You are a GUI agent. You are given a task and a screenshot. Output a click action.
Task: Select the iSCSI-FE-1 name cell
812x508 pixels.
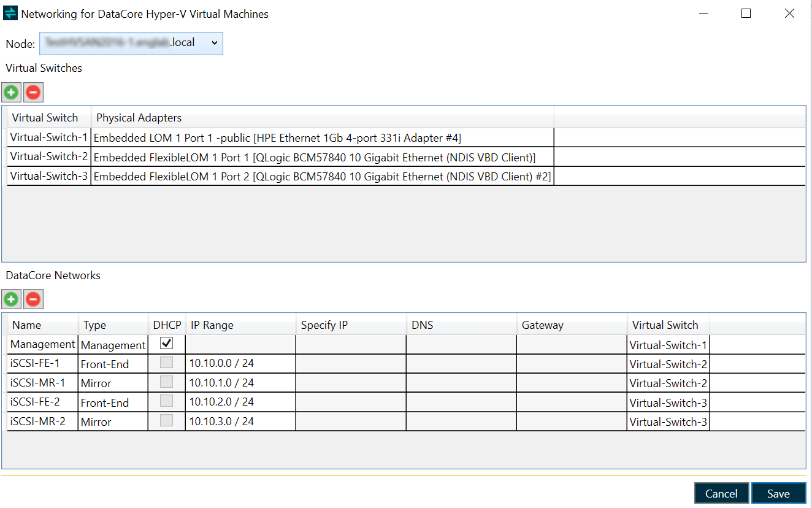(43, 363)
